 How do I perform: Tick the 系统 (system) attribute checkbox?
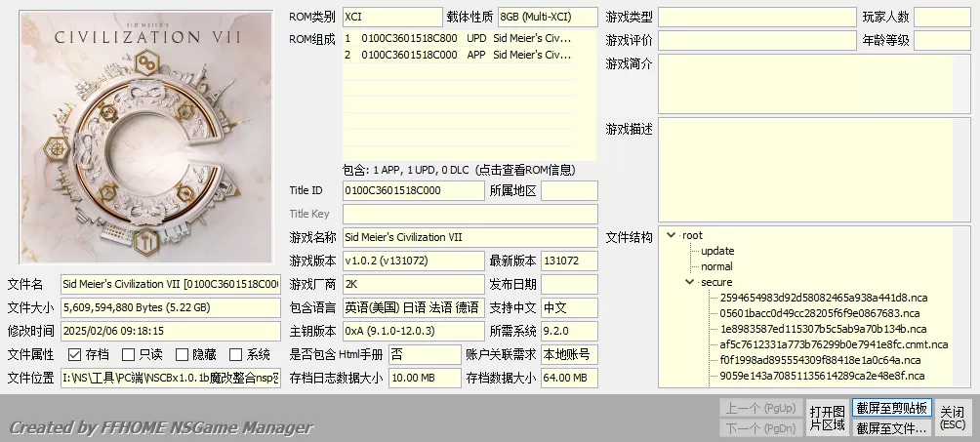point(236,355)
